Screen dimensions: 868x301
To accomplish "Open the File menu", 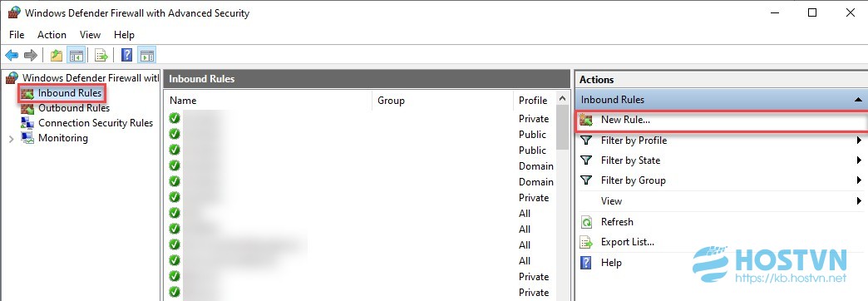I will pos(17,34).
